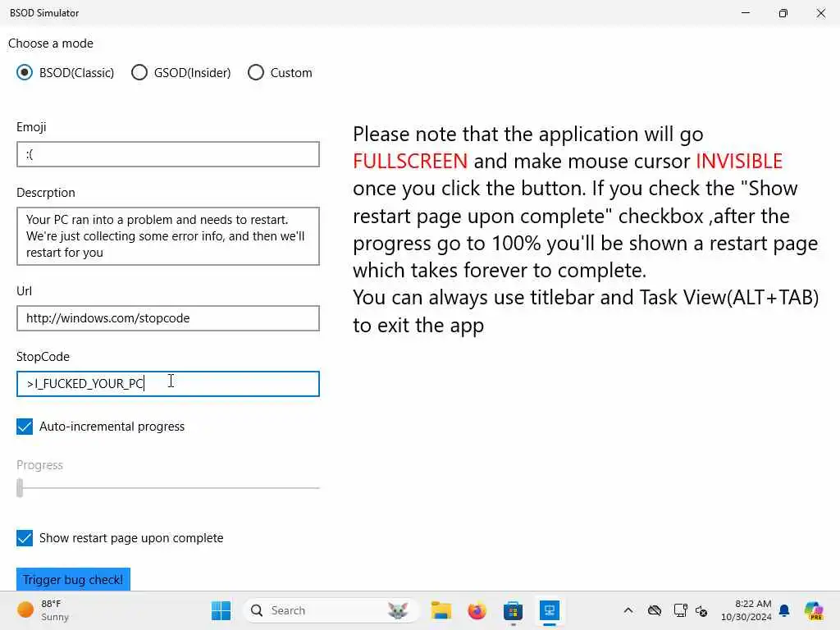Click the 'Choose a mode' label
The width and height of the screenshot is (840, 630).
pos(51,43)
